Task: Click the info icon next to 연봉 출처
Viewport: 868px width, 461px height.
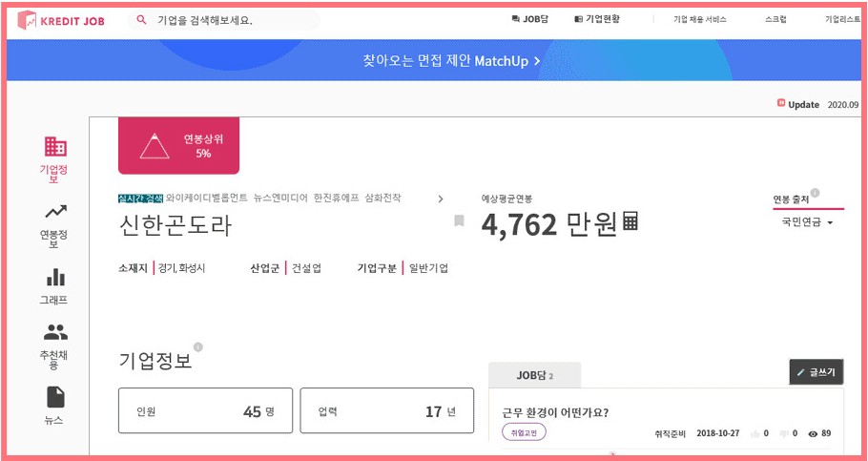Action: [x=815, y=193]
